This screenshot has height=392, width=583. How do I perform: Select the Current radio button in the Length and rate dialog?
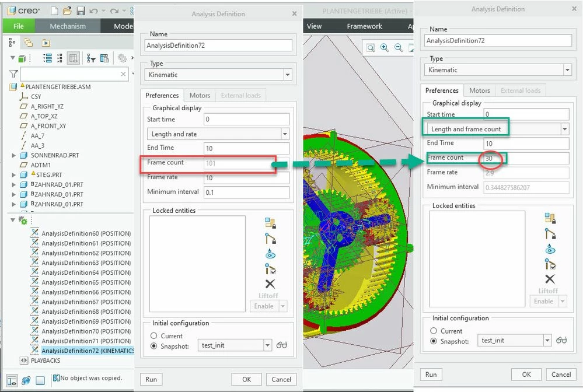coord(153,335)
